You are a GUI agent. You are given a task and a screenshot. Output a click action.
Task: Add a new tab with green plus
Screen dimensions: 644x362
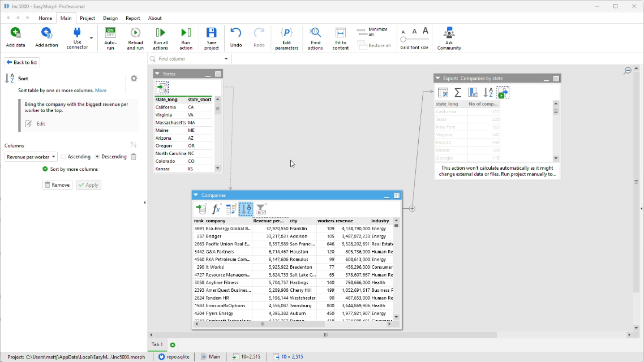coord(173,345)
